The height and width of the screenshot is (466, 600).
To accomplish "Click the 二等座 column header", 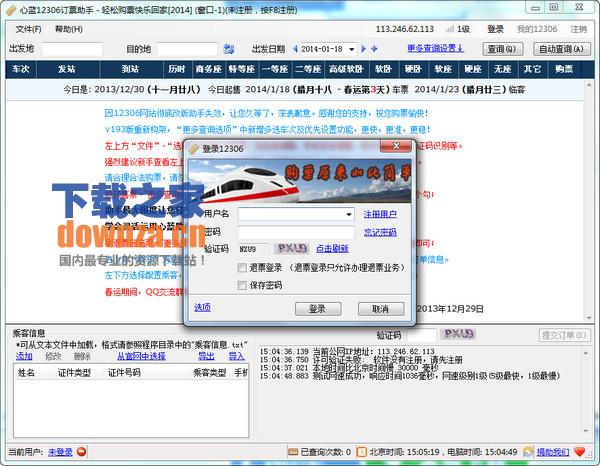I will [308, 69].
